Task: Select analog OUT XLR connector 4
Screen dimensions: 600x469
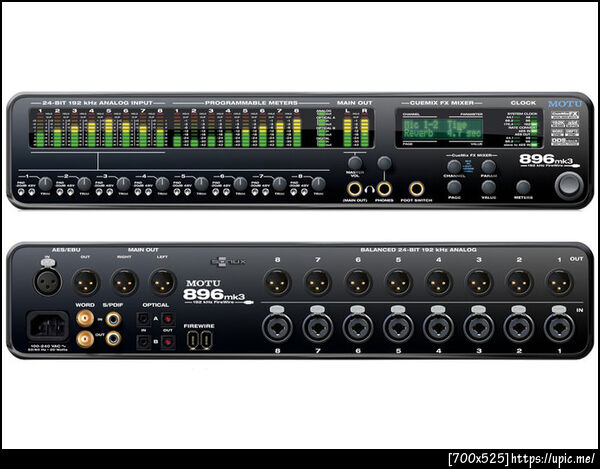Action: point(439,282)
